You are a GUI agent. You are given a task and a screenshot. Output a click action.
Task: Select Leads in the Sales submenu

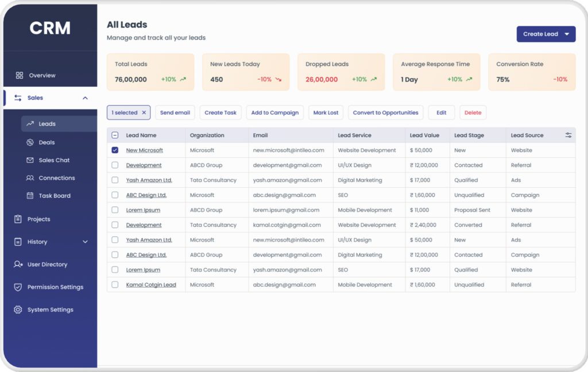tap(47, 124)
